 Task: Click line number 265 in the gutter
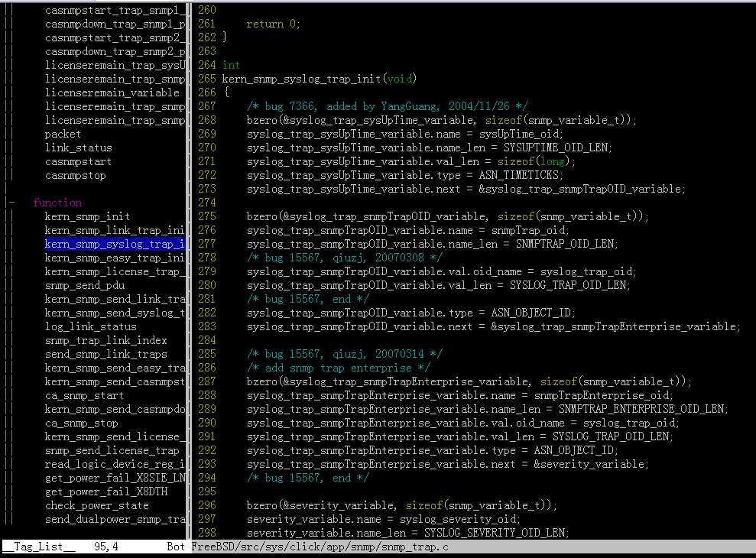point(207,79)
